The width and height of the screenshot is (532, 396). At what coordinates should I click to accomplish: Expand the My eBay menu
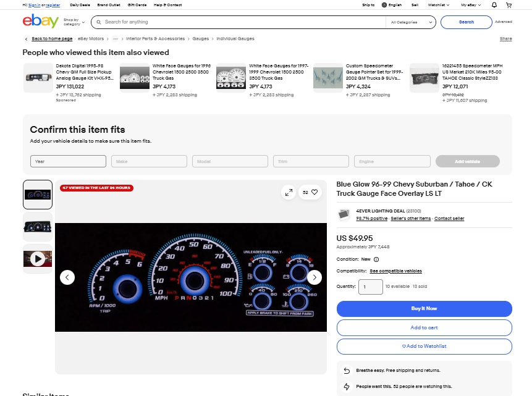point(471,5)
